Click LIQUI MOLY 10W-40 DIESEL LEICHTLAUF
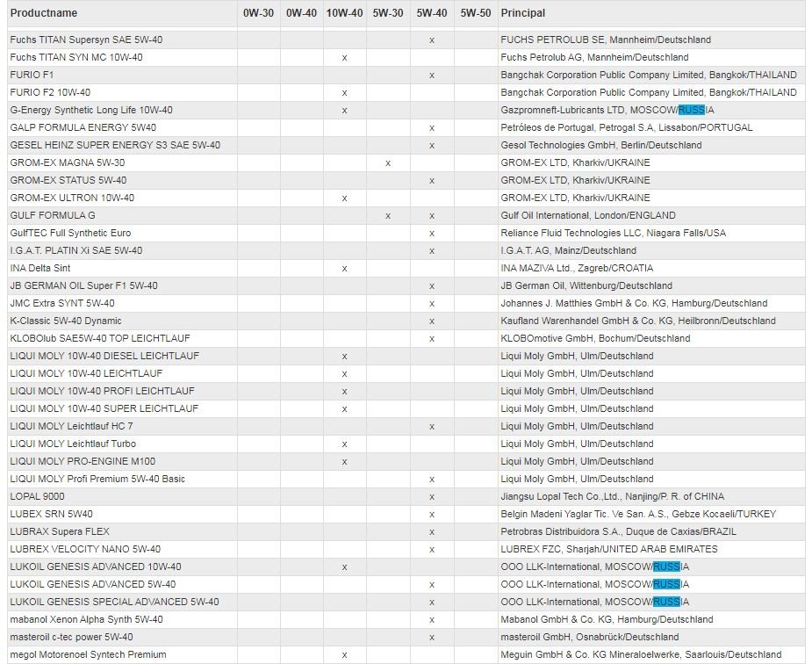The width and height of the screenshot is (812, 664). (x=104, y=357)
